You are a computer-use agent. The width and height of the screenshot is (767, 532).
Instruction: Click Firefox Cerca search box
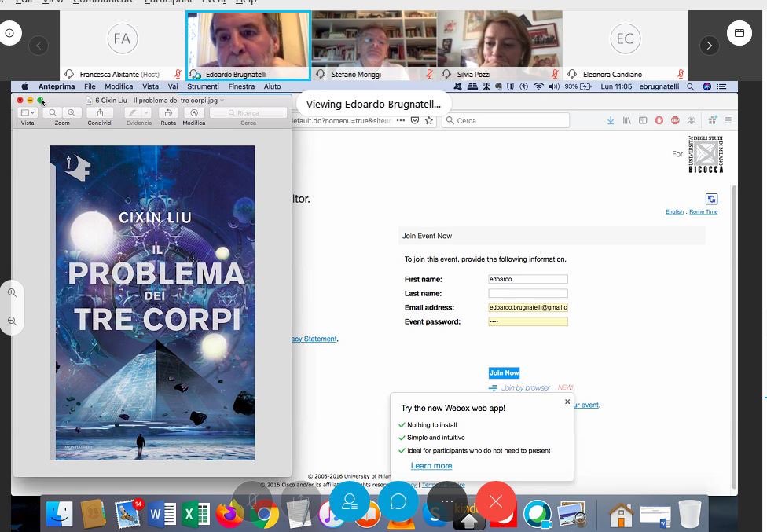click(x=506, y=120)
